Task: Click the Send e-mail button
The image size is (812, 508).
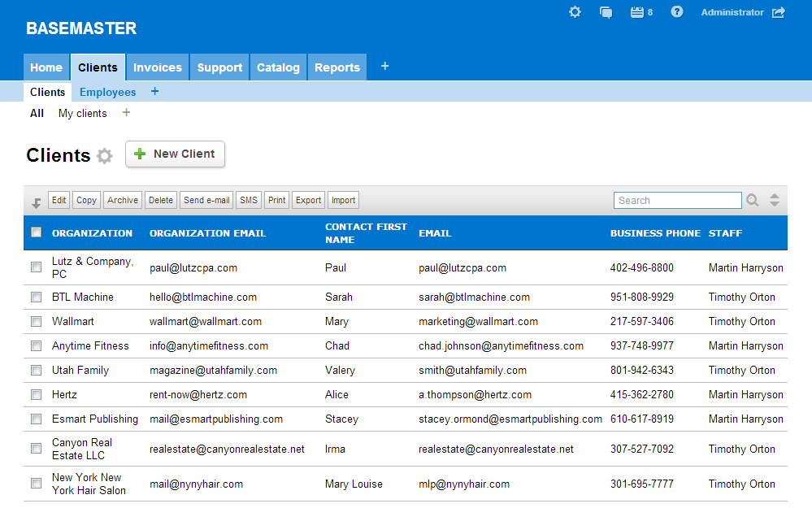Action: coord(206,200)
